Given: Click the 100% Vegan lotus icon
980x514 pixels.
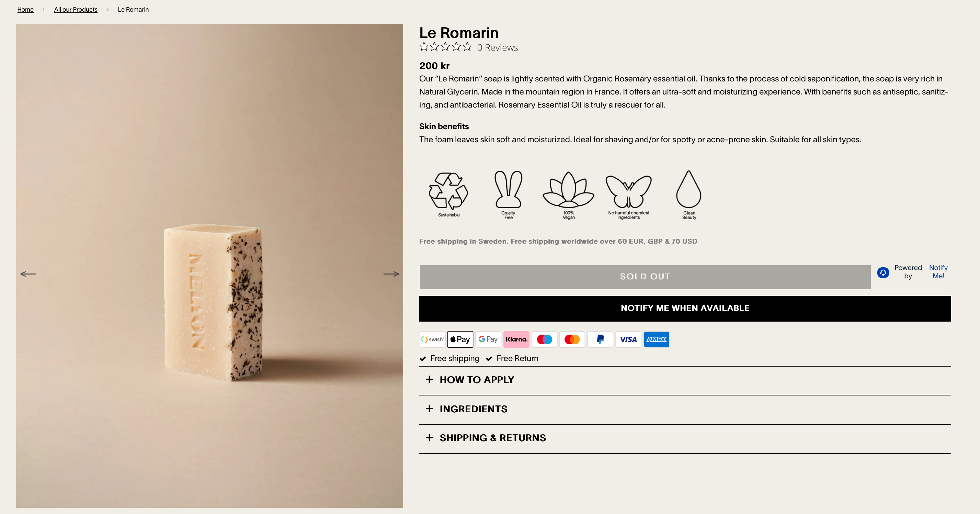Looking at the screenshot, I should pyautogui.click(x=568, y=189).
